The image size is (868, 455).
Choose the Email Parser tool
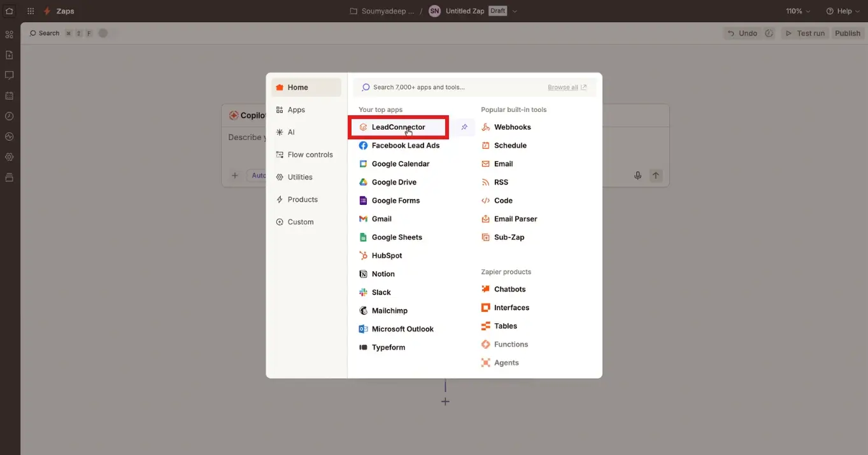pos(509,219)
